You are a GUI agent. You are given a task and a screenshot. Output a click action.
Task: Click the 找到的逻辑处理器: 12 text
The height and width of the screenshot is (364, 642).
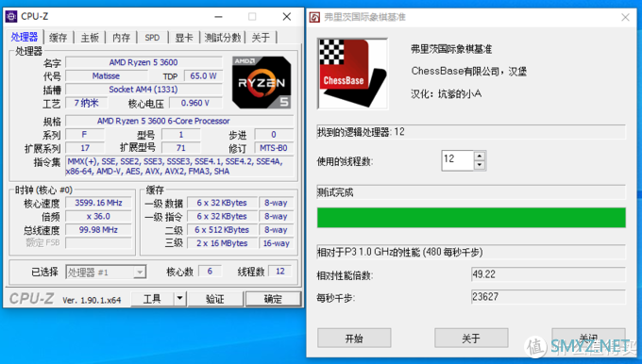point(361,132)
